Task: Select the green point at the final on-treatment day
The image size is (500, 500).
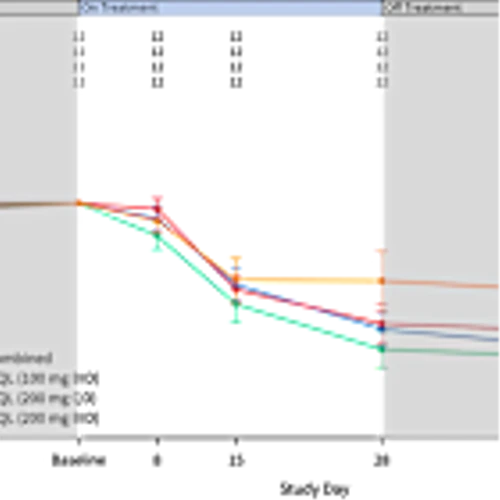Action: 382,349
